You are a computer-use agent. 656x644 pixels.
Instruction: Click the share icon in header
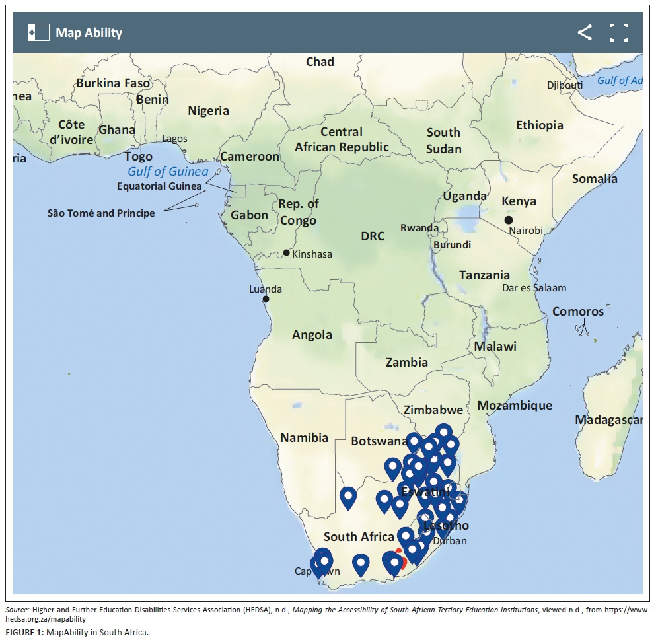(585, 32)
